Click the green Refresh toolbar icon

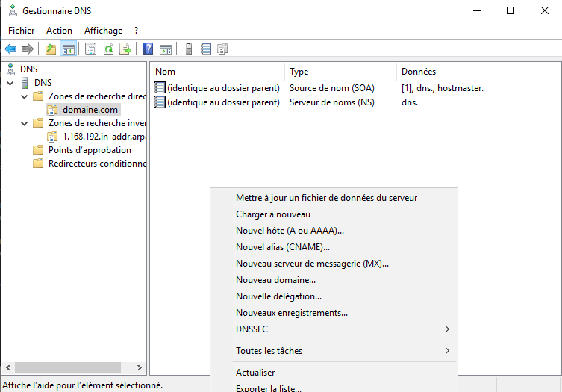(x=109, y=49)
